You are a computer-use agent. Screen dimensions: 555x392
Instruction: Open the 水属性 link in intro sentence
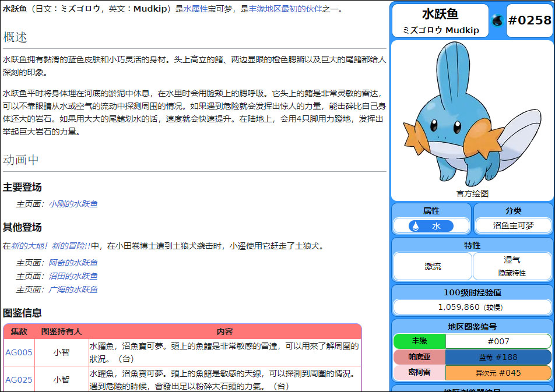click(195, 9)
